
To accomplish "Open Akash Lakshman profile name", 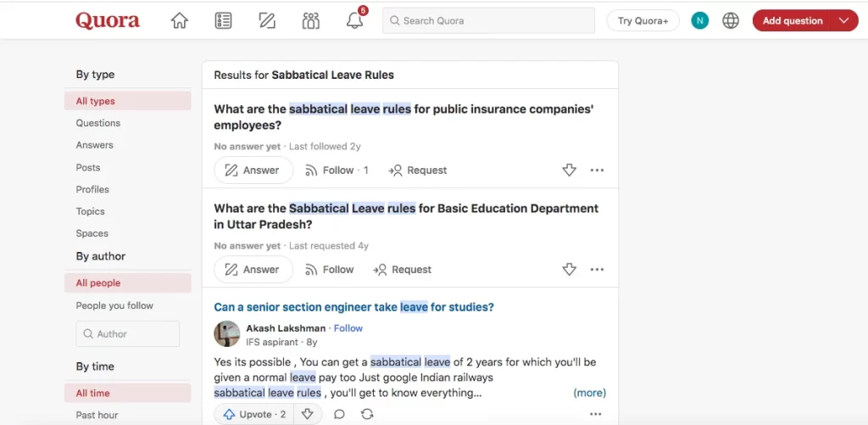I will click(286, 328).
